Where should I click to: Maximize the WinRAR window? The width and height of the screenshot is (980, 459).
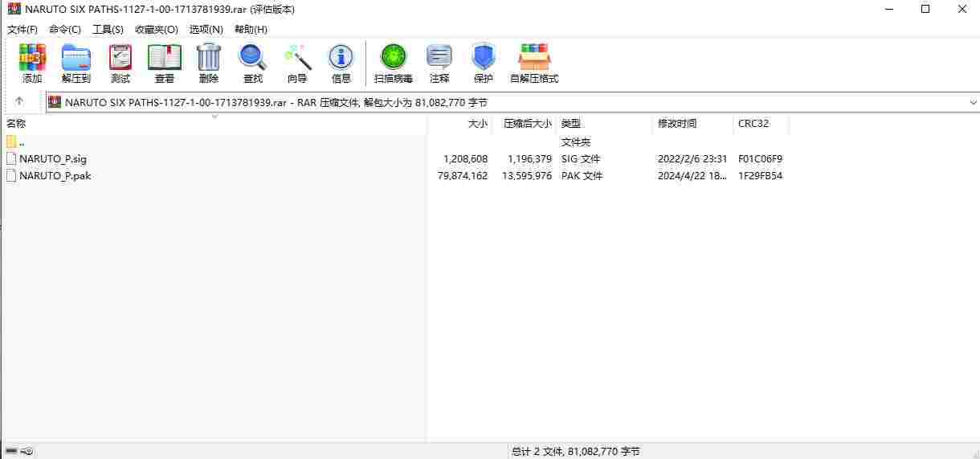(x=925, y=10)
